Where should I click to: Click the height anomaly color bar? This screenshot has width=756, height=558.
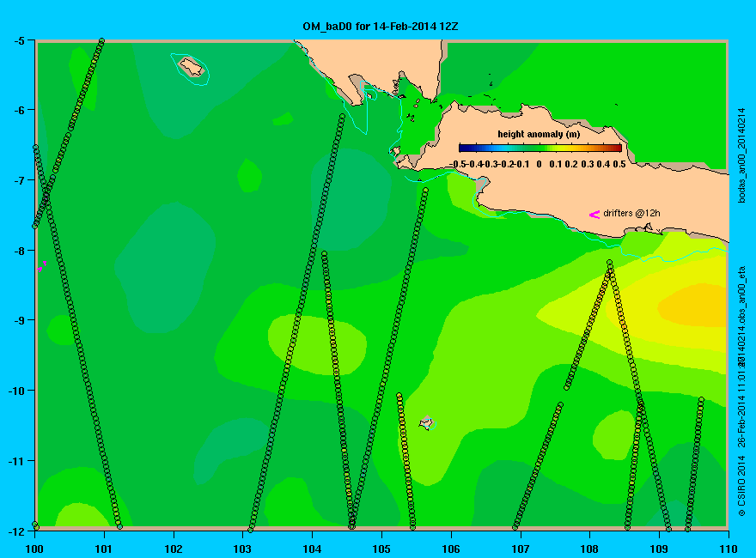pyautogui.click(x=540, y=148)
